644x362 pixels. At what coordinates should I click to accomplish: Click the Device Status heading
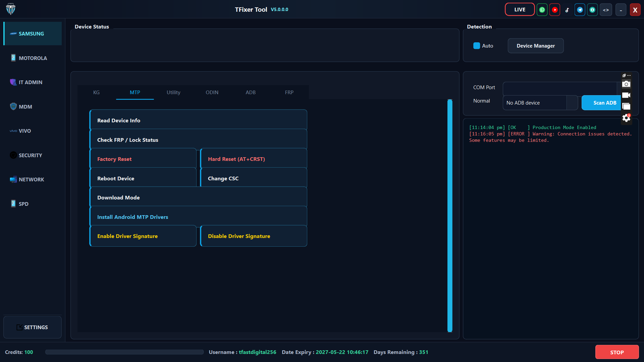click(x=92, y=27)
